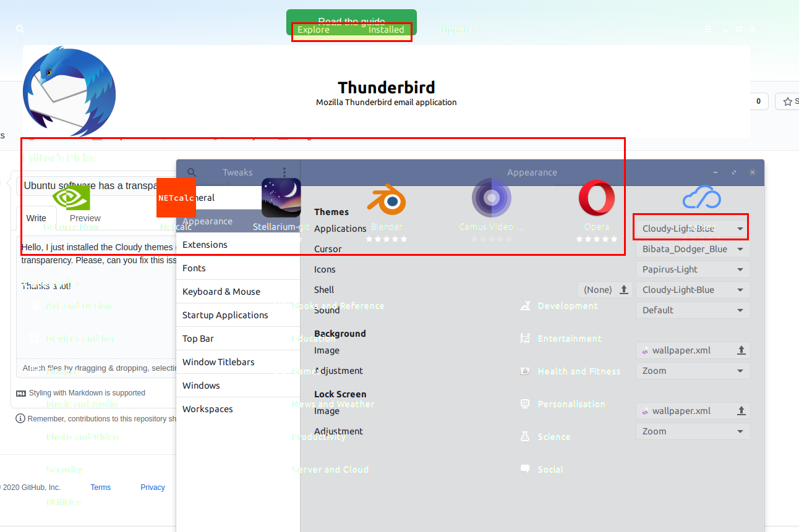Select Fonts in the Tweaks sidebar
This screenshot has width=799, height=532.
[x=238, y=268]
